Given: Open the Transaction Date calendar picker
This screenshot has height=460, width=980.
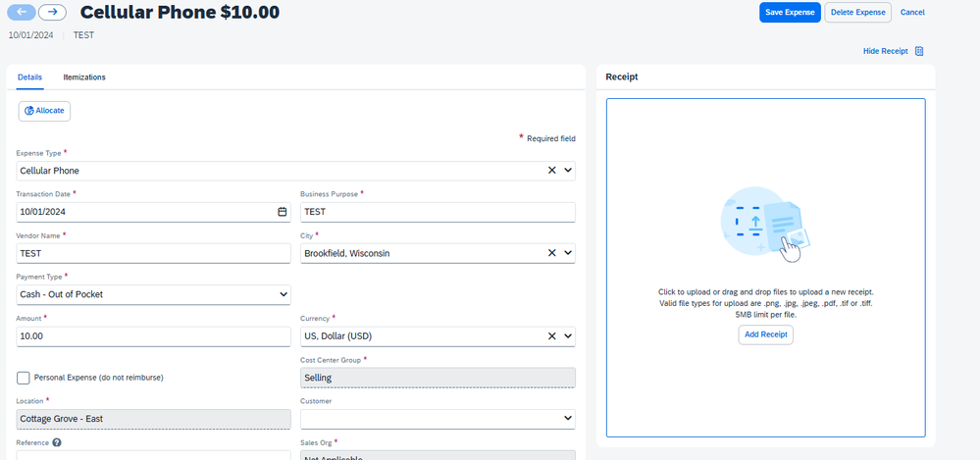Looking at the screenshot, I should coord(282,212).
